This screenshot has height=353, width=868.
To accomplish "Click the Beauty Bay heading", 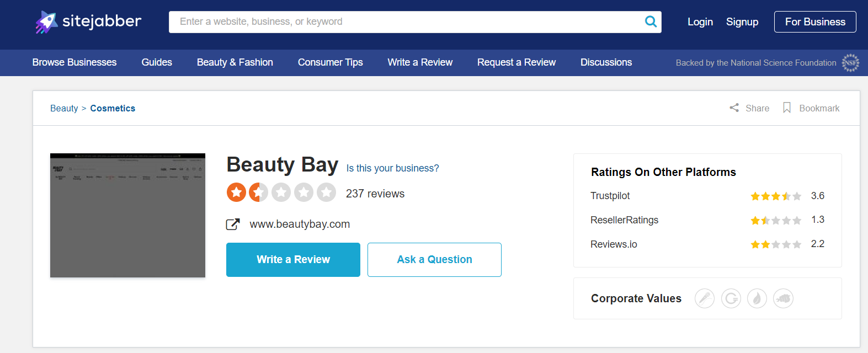I will (282, 165).
